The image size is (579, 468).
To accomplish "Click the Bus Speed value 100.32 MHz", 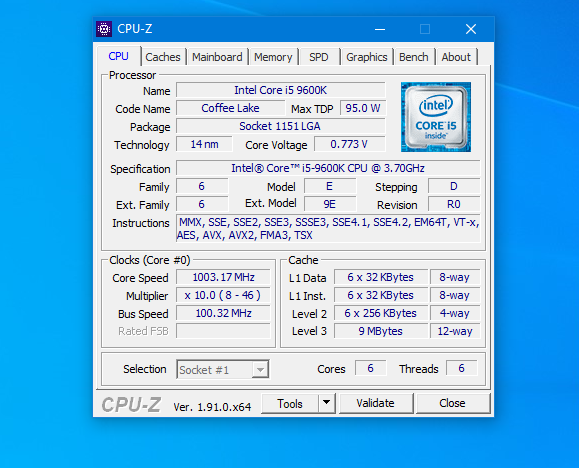I will (223, 313).
